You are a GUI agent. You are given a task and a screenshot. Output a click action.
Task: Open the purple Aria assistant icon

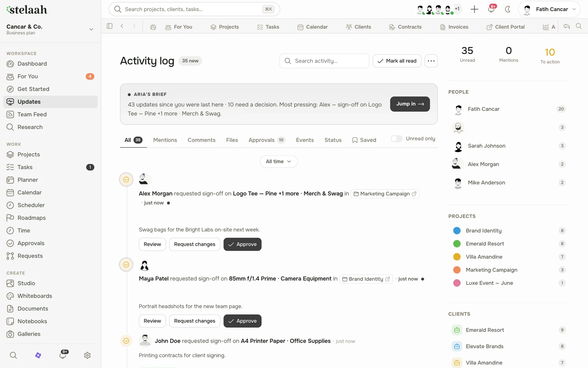click(38, 355)
